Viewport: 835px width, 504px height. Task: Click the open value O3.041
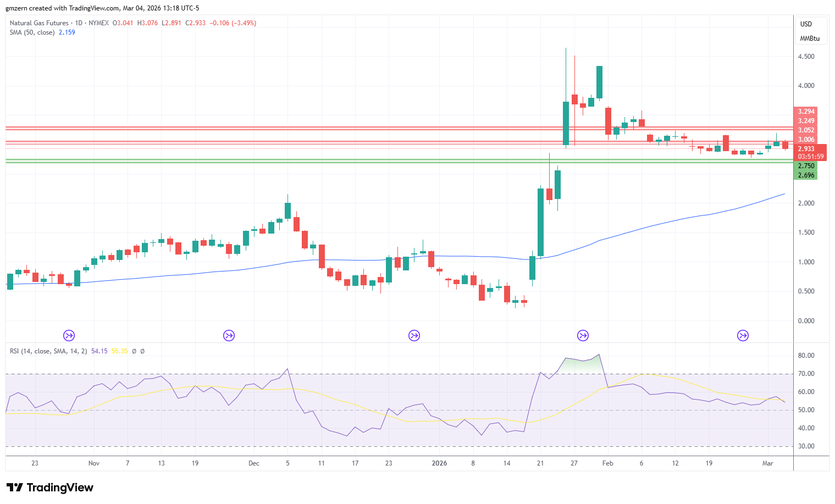123,23
